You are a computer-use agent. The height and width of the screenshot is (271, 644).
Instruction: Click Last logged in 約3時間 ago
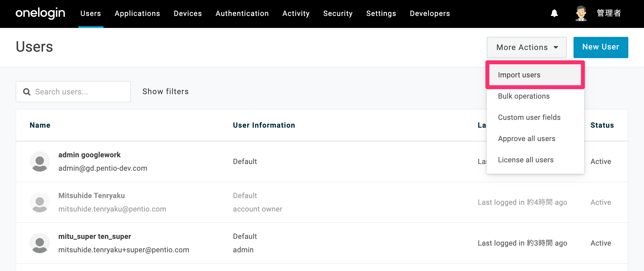pyautogui.click(x=522, y=243)
